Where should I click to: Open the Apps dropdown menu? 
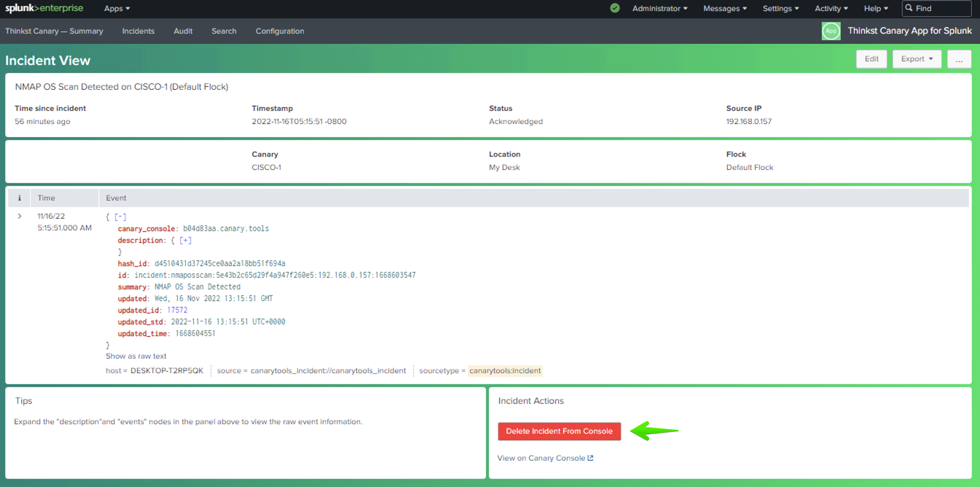117,8
